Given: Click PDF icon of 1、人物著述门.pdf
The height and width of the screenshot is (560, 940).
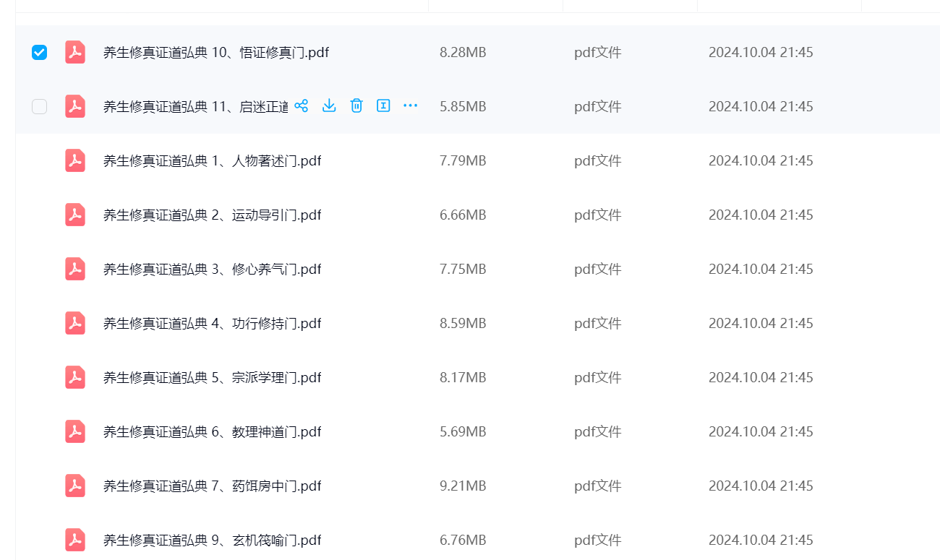Looking at the screenshot, I should 75,160.
